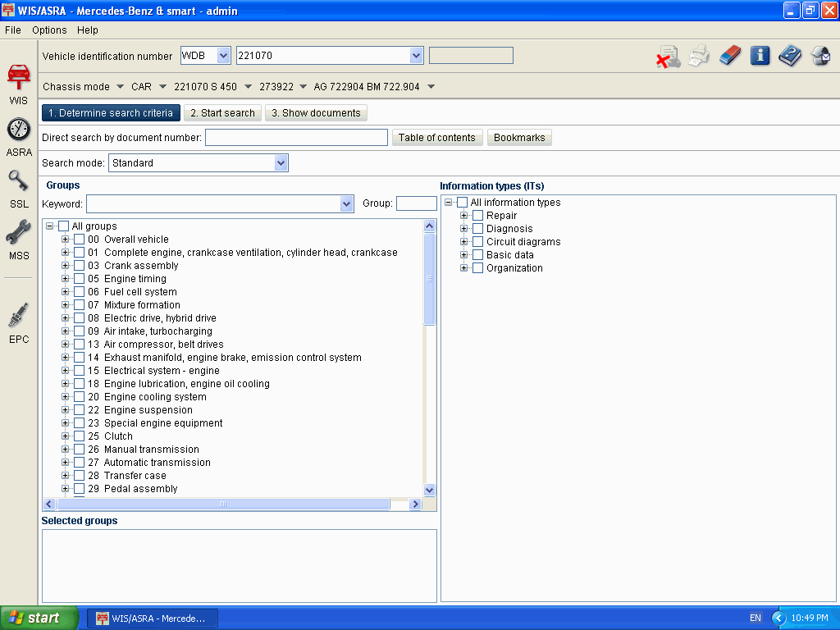
Task: Expand the 20 Engine cooling system group
Action: click(x=66, y=397)
